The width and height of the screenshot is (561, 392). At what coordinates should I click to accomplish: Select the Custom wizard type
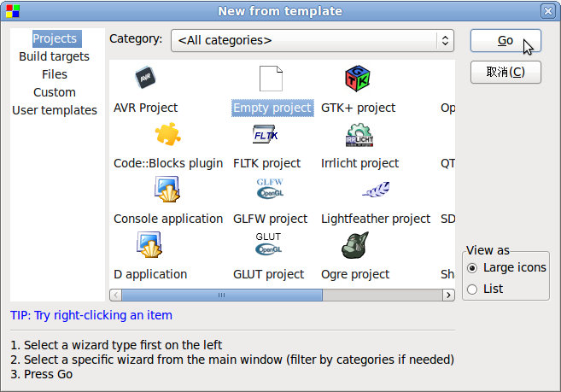(55, 92)
